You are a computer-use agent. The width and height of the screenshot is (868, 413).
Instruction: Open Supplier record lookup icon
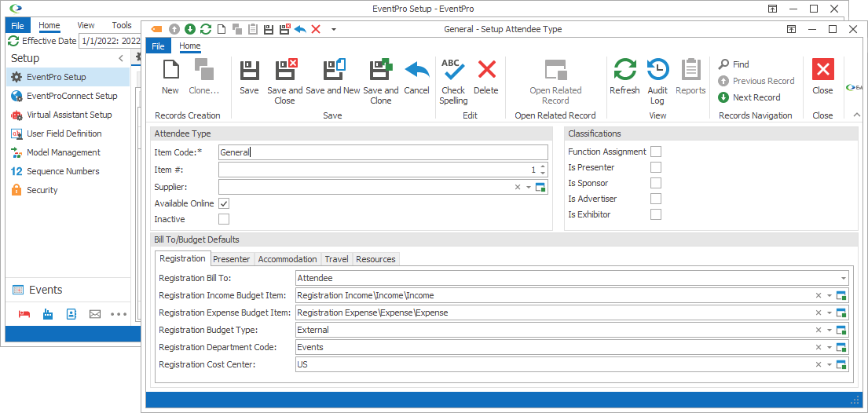[x=541, y=187]
